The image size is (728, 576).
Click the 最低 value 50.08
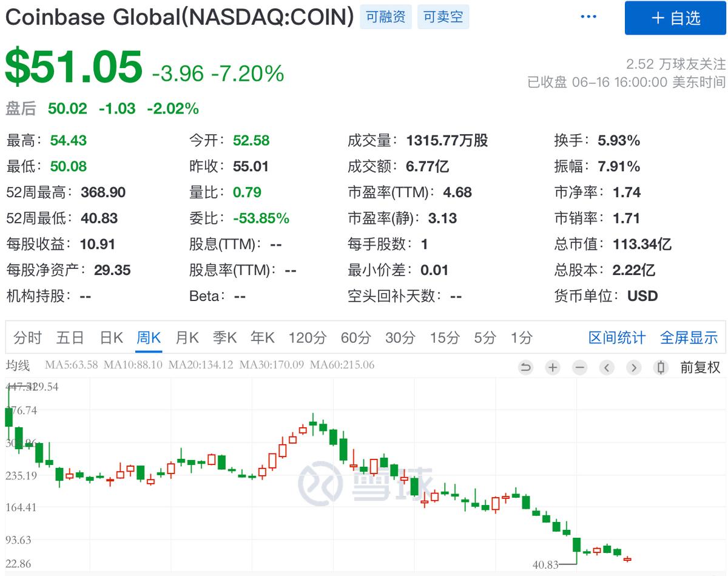69,166
